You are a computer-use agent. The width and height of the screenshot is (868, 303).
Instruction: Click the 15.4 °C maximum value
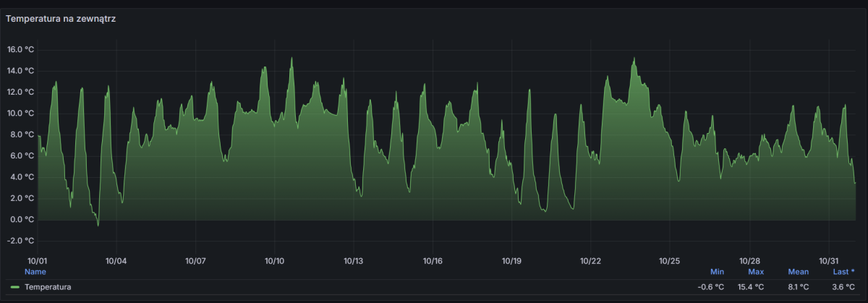pyautogui.click(x=750, y=287)
